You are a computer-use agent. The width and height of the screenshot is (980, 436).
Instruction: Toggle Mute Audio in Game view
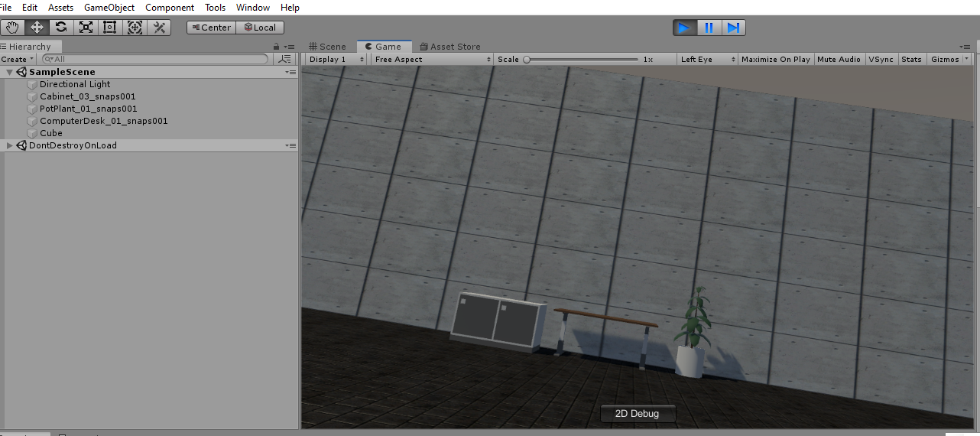click(839, 59)
